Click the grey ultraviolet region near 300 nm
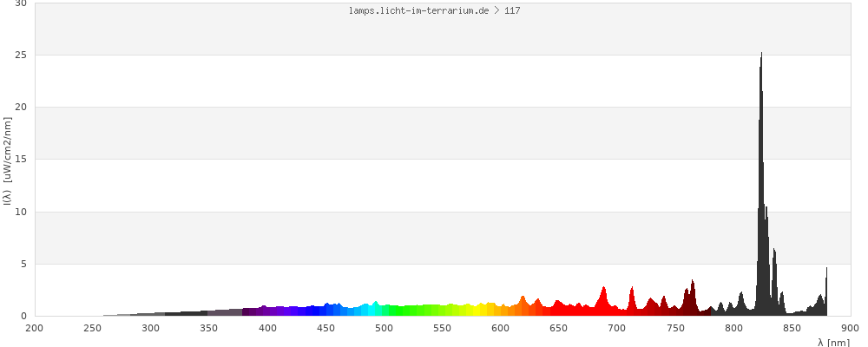868x347 pixels. (151, 313)
